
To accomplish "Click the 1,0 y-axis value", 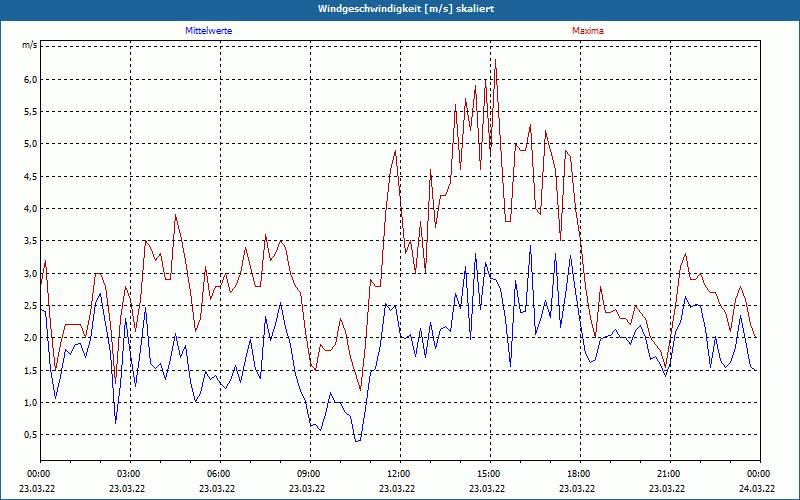I will point(31,403).
